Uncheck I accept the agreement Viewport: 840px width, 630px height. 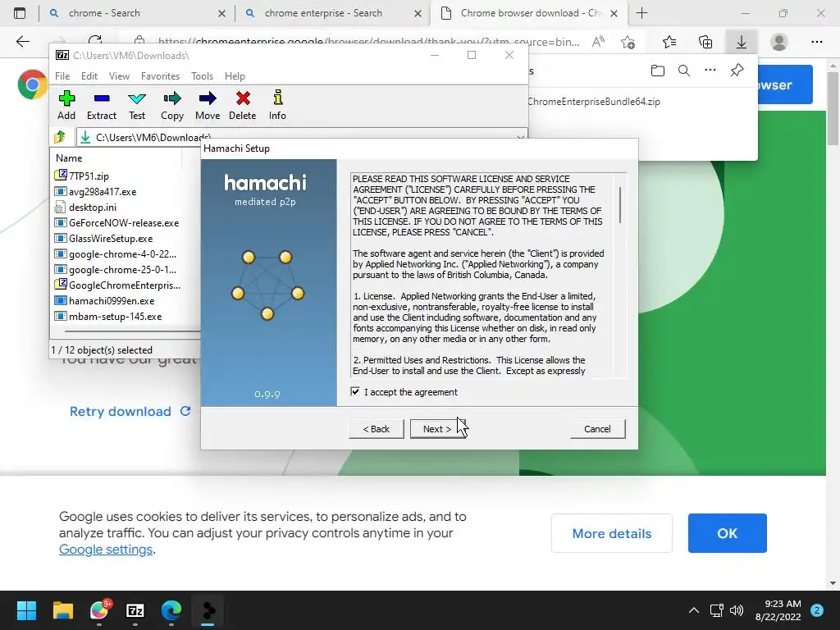(x=355, y=391)
